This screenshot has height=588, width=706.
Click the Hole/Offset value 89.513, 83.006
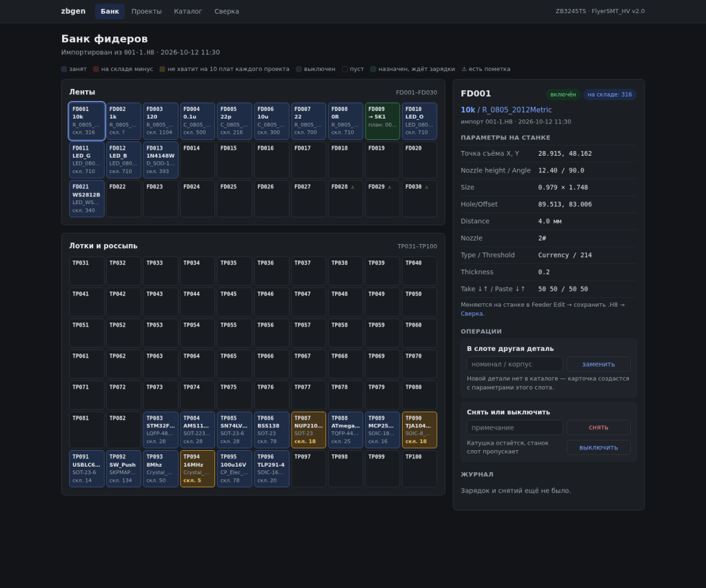click(565, 205)
